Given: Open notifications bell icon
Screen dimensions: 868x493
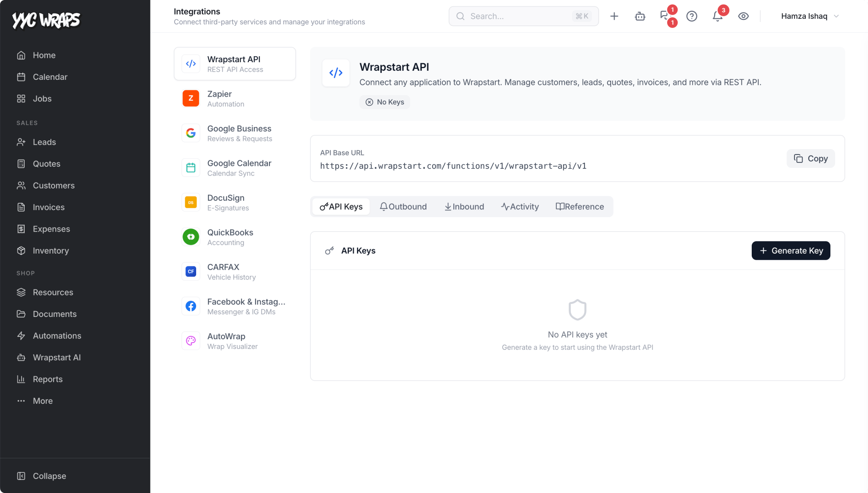Looking at the screenshot, I should pos(717,16).
